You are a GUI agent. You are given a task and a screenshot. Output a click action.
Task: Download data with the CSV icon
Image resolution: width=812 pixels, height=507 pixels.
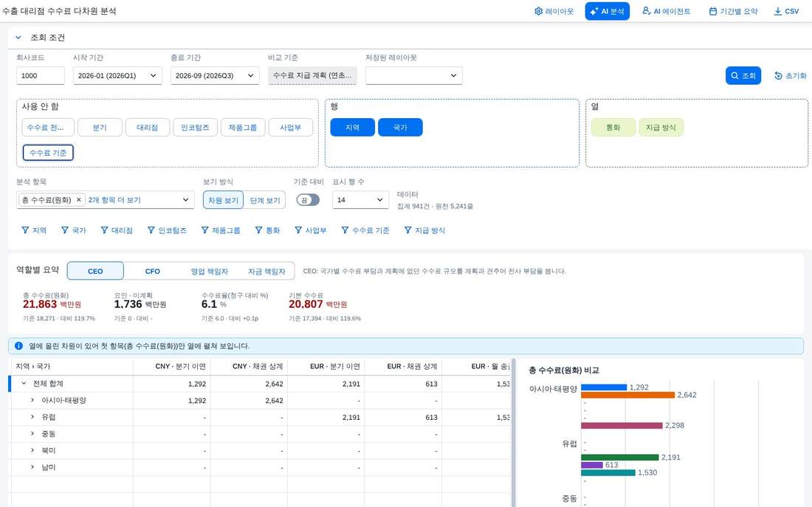pos(778,11)
